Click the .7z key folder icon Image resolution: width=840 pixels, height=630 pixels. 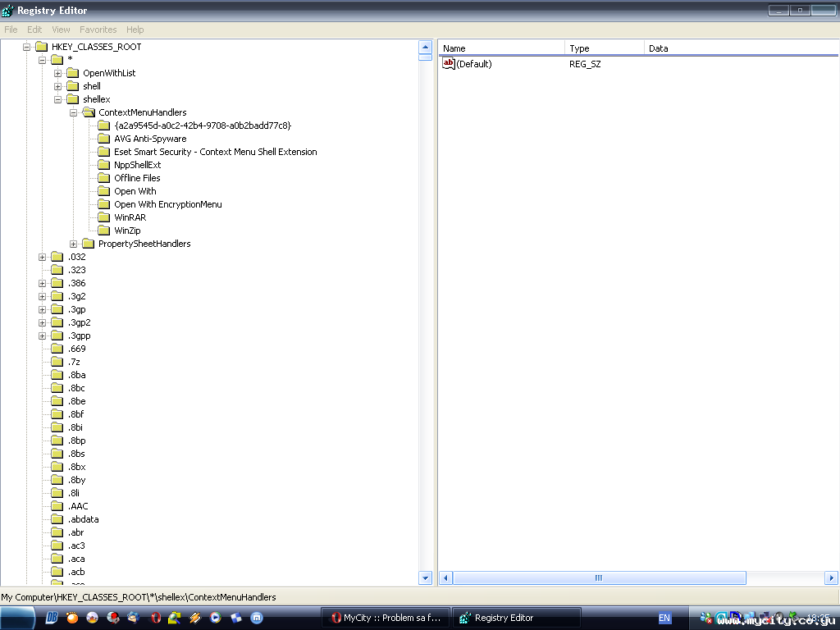[x=57, y=362]
